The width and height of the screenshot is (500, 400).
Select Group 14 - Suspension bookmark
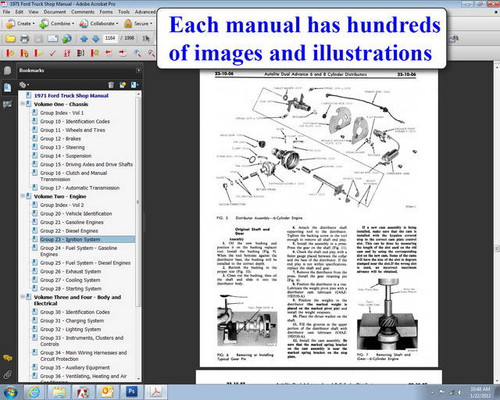(66, 156)
